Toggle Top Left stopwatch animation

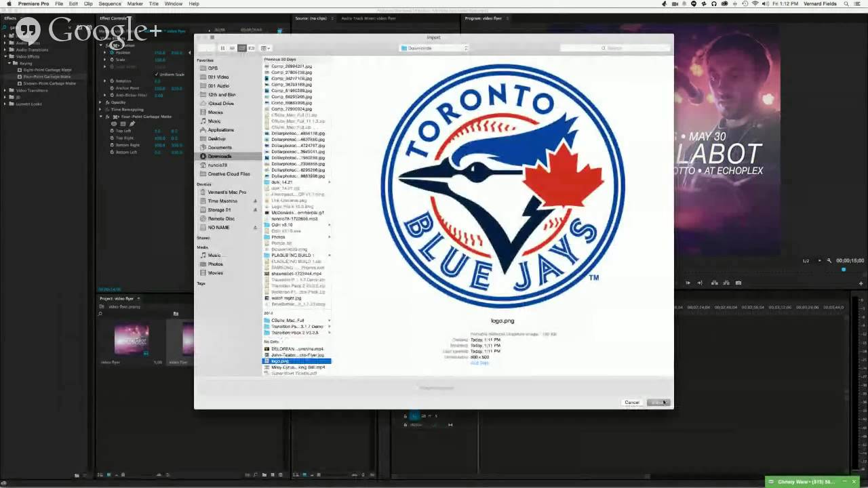point(113,131)
